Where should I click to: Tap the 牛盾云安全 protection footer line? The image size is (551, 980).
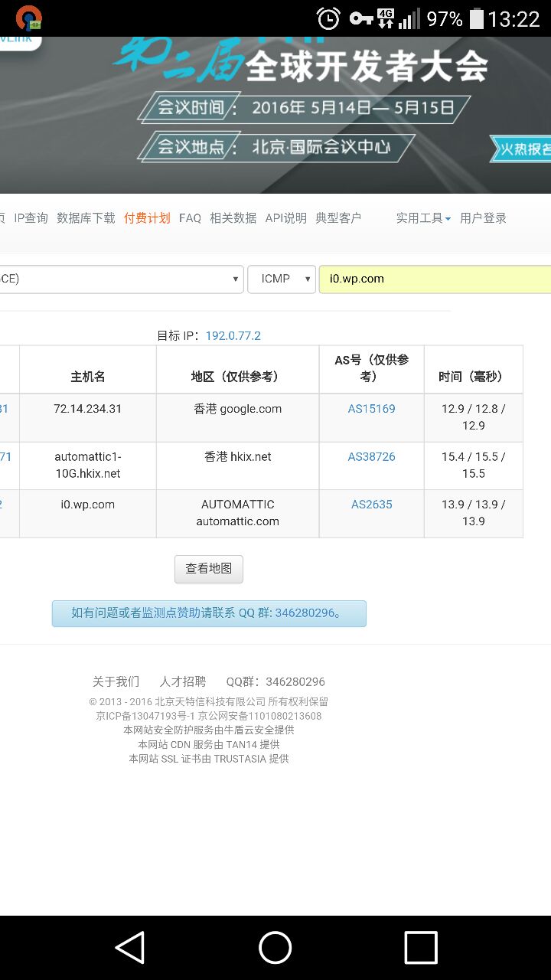coord(209,730)
